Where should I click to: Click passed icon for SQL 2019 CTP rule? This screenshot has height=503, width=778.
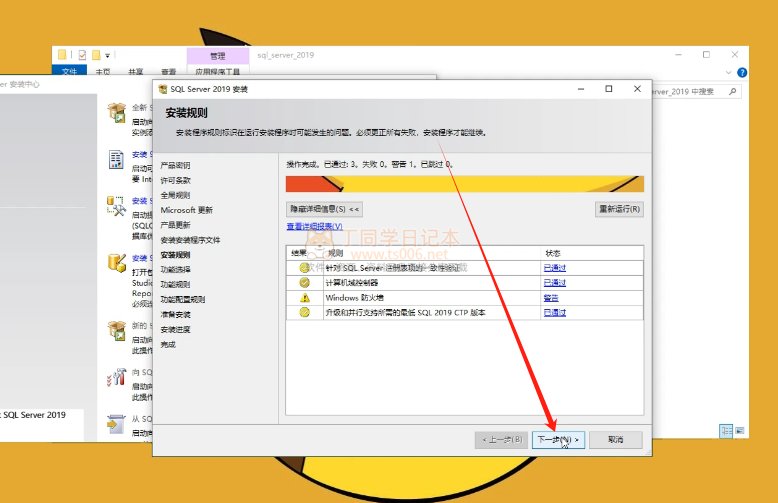[x=304, y=313]
